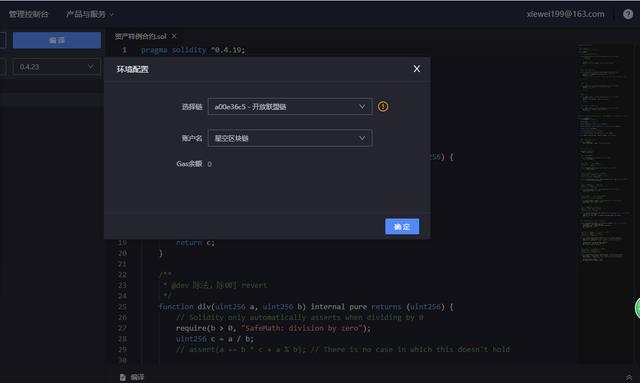Click the blue 编译 compile button
640x383 pixels.
click(57, 40)
